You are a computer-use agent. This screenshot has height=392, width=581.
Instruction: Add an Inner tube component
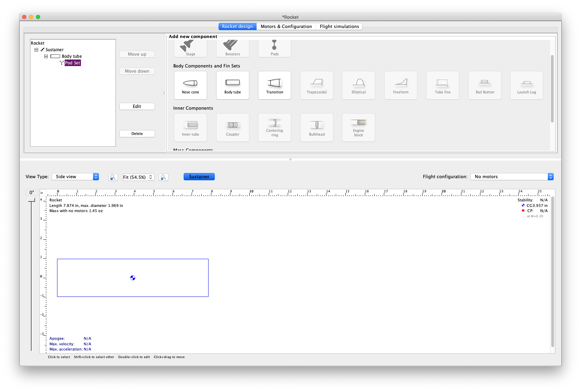click(190, 127)
